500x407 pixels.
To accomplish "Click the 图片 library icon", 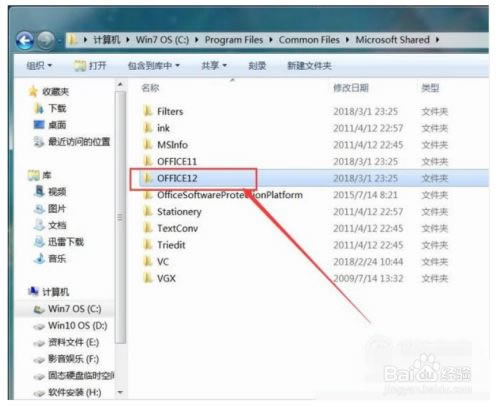I will (39, 209).
